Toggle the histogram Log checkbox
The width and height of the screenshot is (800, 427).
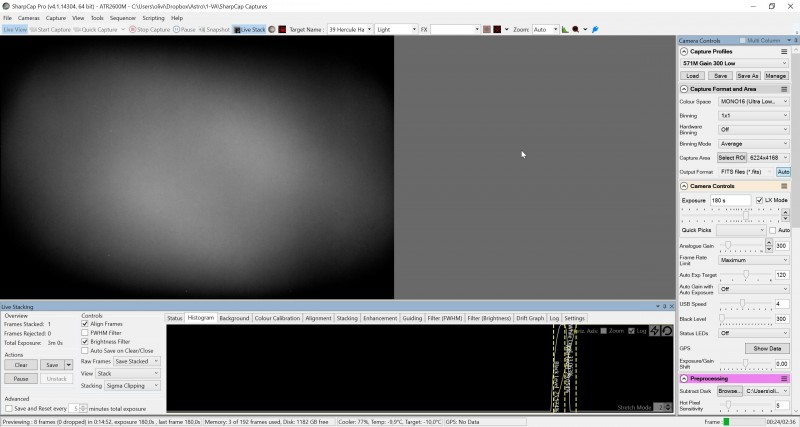coord(631,331)
